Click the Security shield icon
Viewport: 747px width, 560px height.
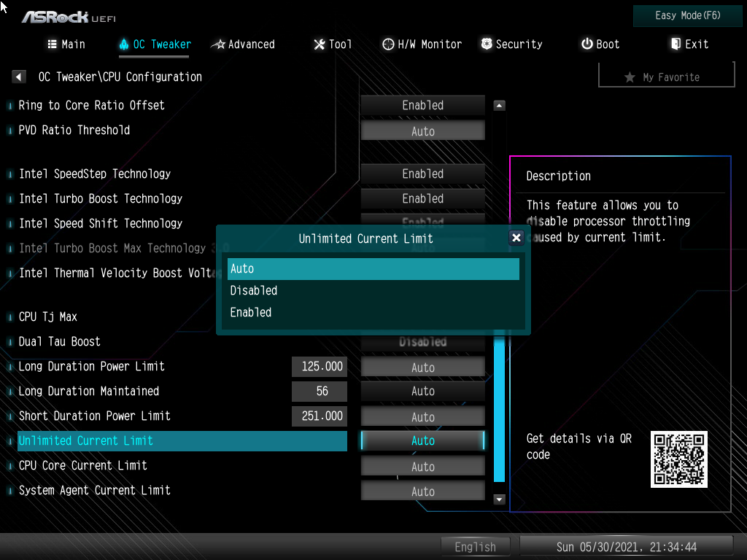(487, 44)
